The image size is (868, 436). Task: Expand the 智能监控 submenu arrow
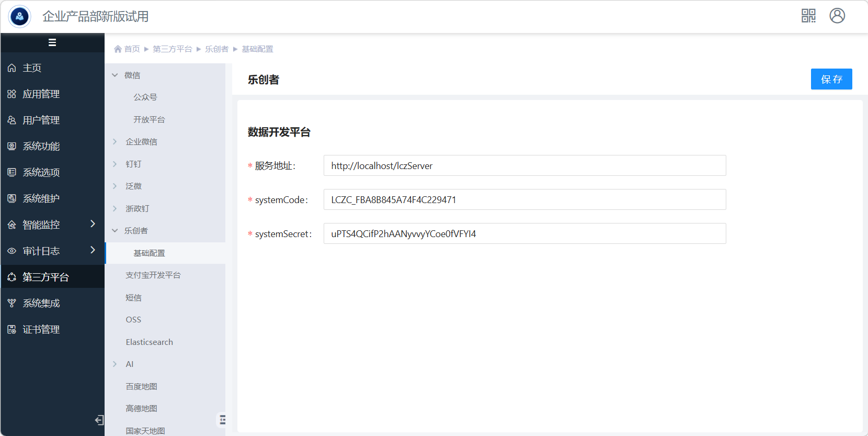click(93, 224)
